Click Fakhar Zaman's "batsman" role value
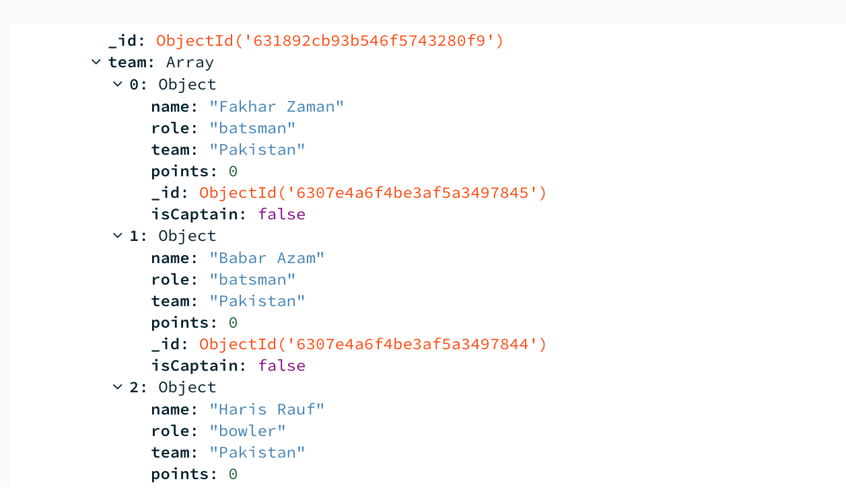846x504 pixels. pos(252,128)
